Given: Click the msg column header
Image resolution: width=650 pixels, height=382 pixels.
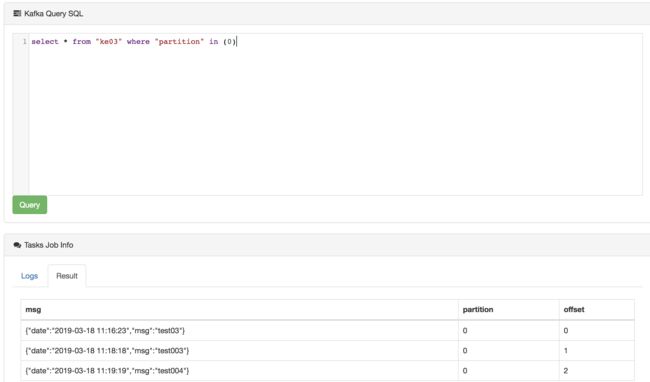Looking at the screenshot, I should 33,309.
